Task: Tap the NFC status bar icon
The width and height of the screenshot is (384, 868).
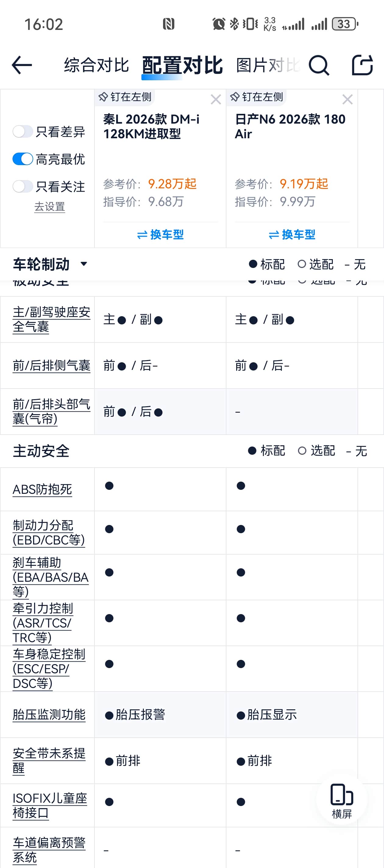Action: tap(169, 24)
